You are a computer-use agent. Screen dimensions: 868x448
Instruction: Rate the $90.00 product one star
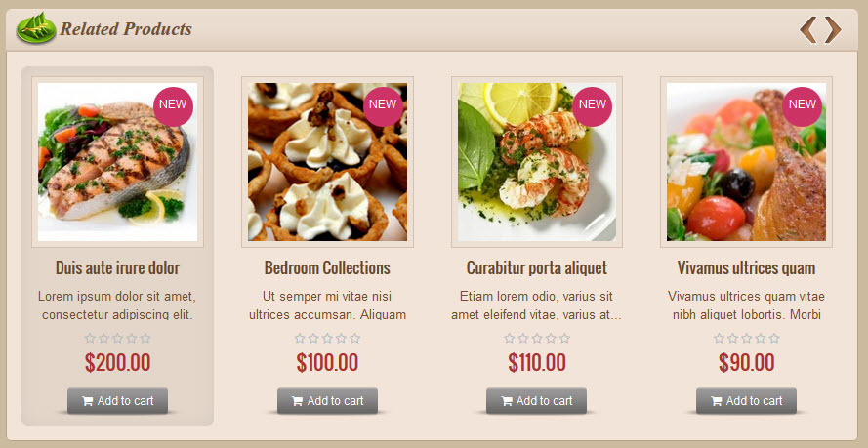(x=719, y=338)
